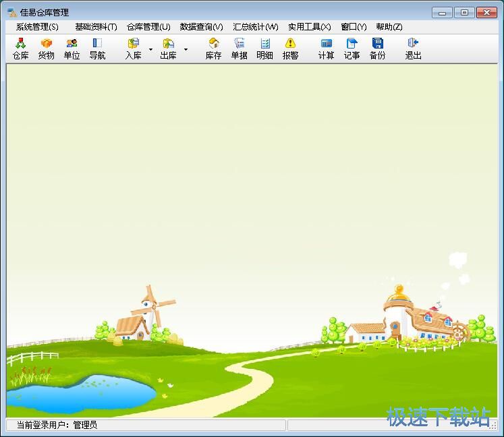Click the 备份 backup toolbar icon
The height and width of the screenshot is (437, 504).
click(x=377, y=49)
